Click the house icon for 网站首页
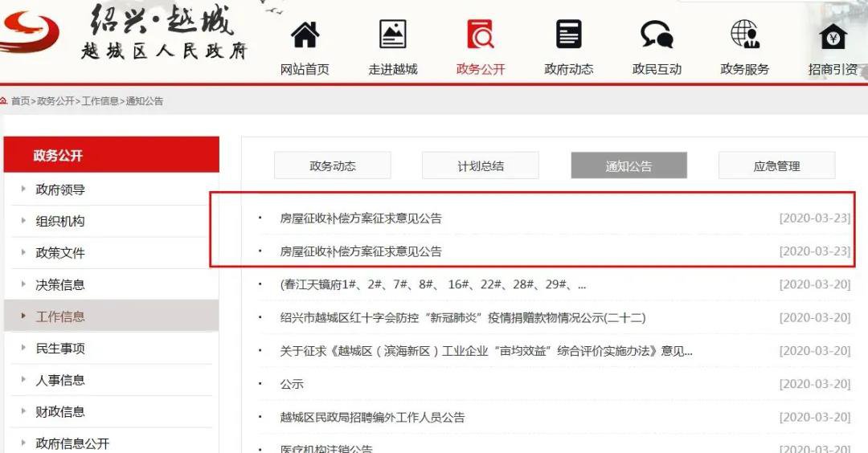Screen dimensions: 868x453 pyautogui.click(x=305, y=35)
